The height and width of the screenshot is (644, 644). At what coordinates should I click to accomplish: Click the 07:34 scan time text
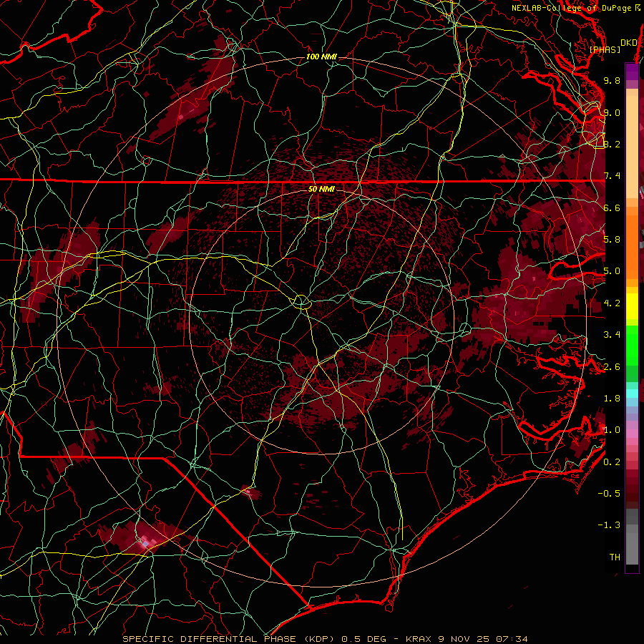(512, 639)
